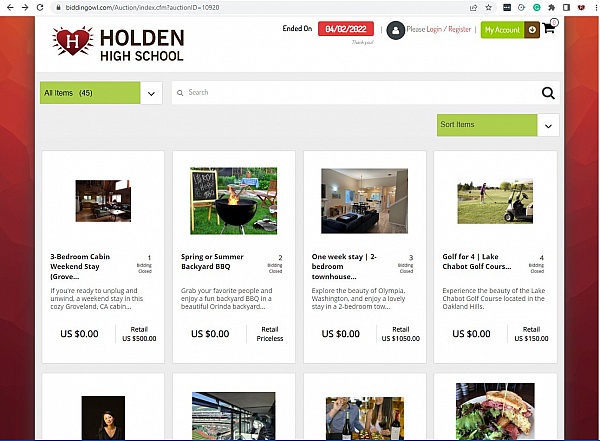The width and height of the screenshot is (600, 441).
Task: Click the user profile avatar icon
Action: coord(395,30)
